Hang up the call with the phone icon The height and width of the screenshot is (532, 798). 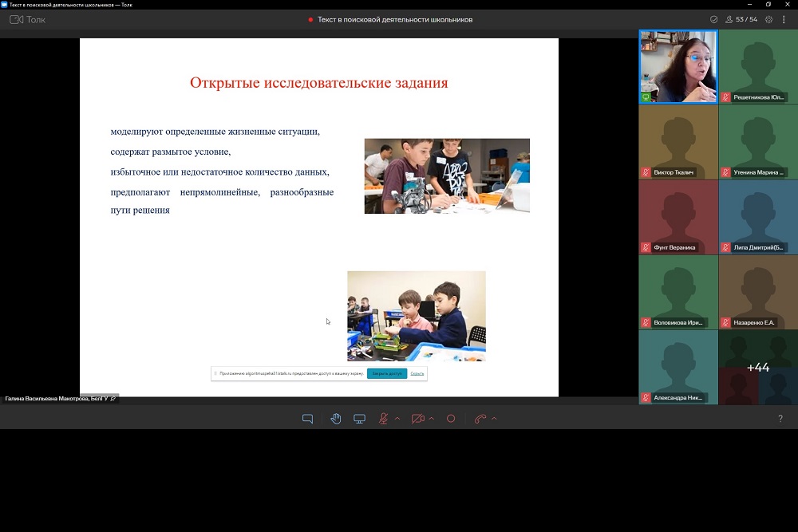point(480,419)
